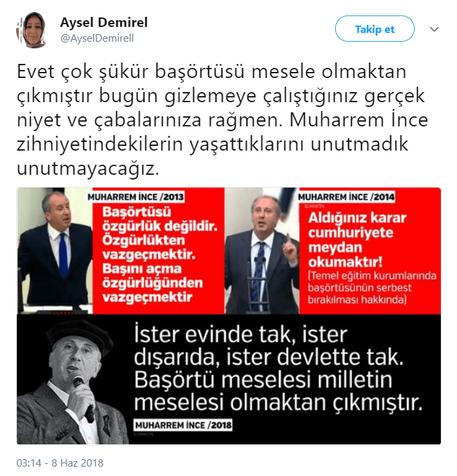Click the Takip et follow button

pyautogui.click(x=374, y=29)
